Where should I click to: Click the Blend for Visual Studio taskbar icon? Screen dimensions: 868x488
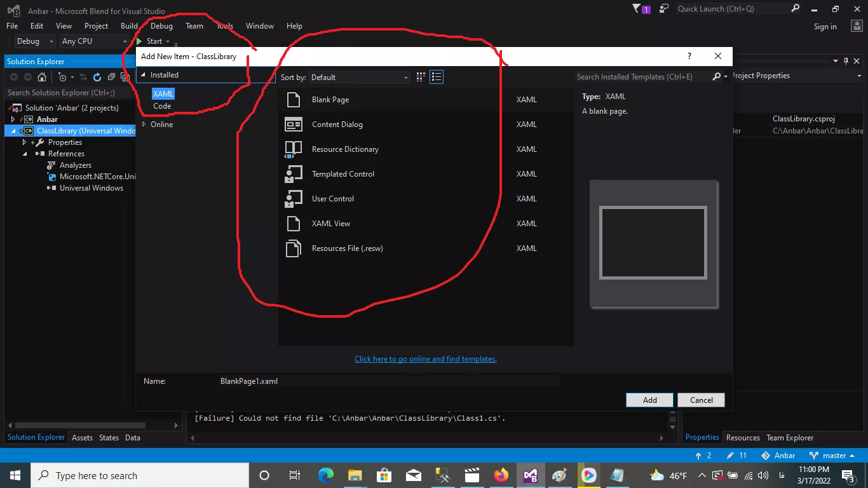pos(531,475)
